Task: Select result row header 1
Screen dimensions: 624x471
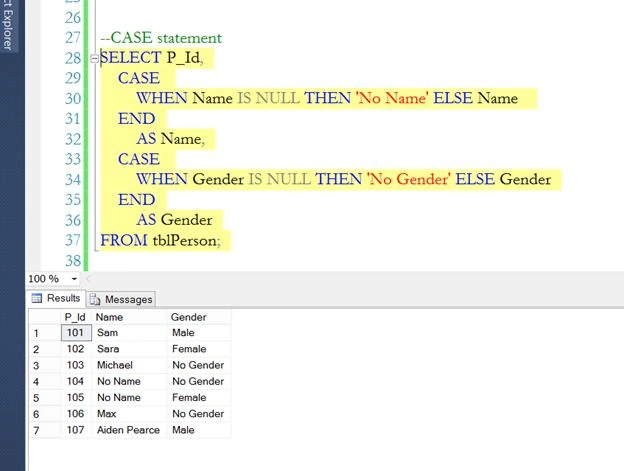Action: pos(45,333)
